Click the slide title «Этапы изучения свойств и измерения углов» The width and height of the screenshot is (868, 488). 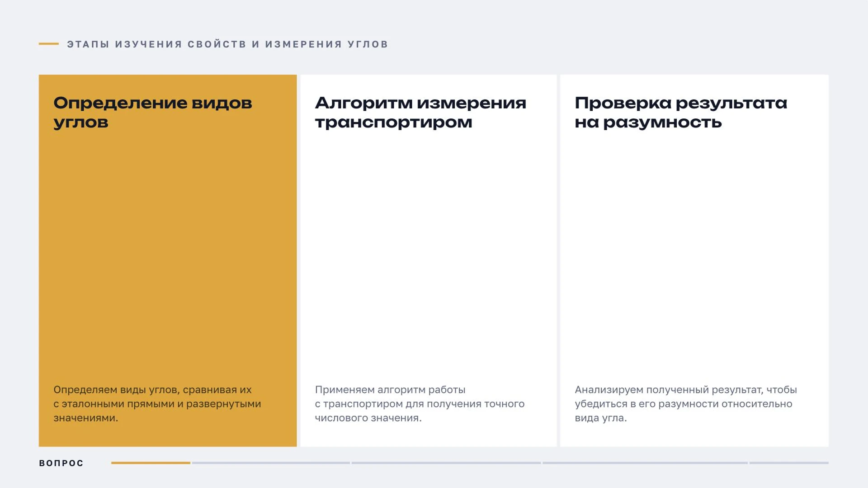228,44
